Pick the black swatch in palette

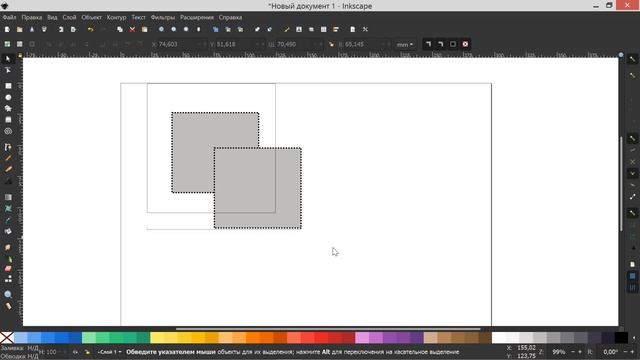(621, 338)
